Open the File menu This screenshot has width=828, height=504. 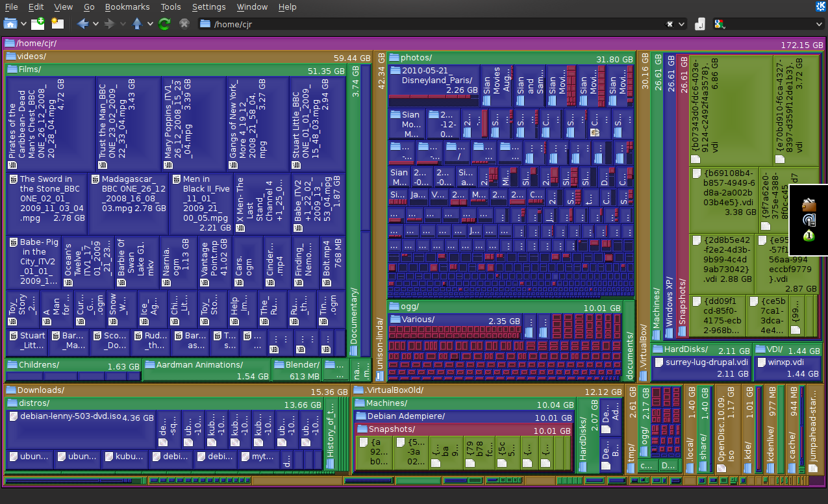coord(12,6)
